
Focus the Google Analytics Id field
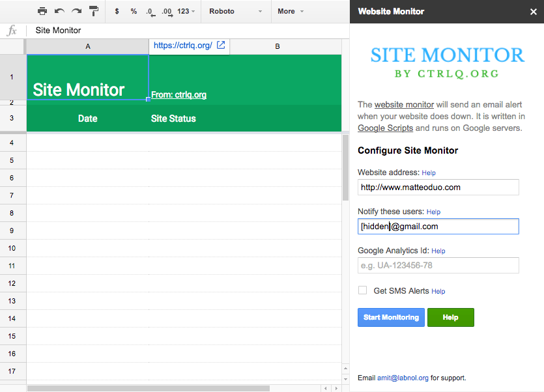[x=438, y=266]
